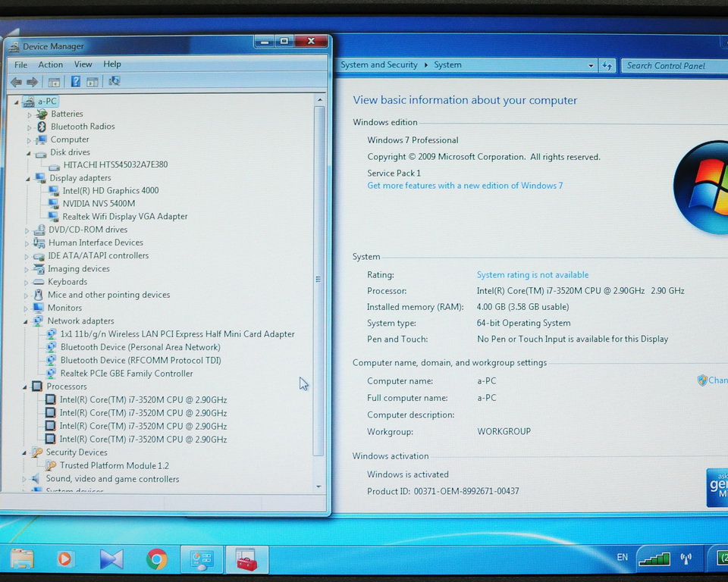
Task: Open Windows Media Player from taskbar
Action: click(x=64, y=559)
